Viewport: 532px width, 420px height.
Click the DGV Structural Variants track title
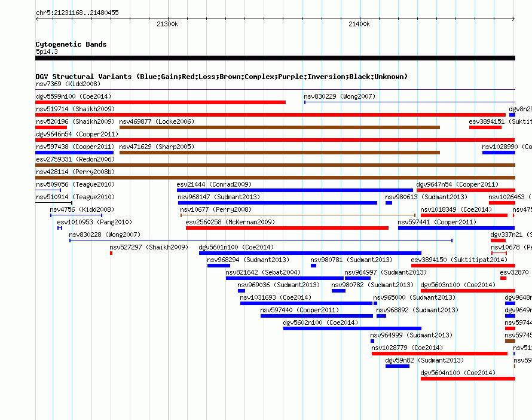click(221, 77)
